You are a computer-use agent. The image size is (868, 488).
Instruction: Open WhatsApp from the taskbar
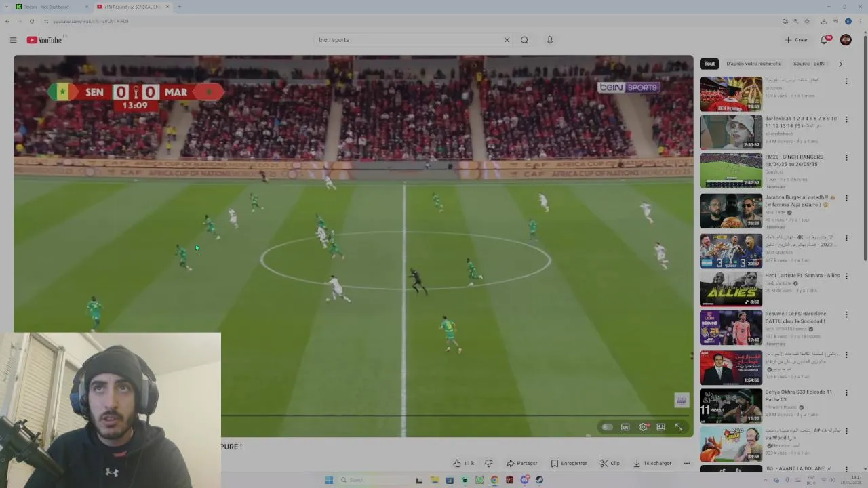(x=479, y=480)
